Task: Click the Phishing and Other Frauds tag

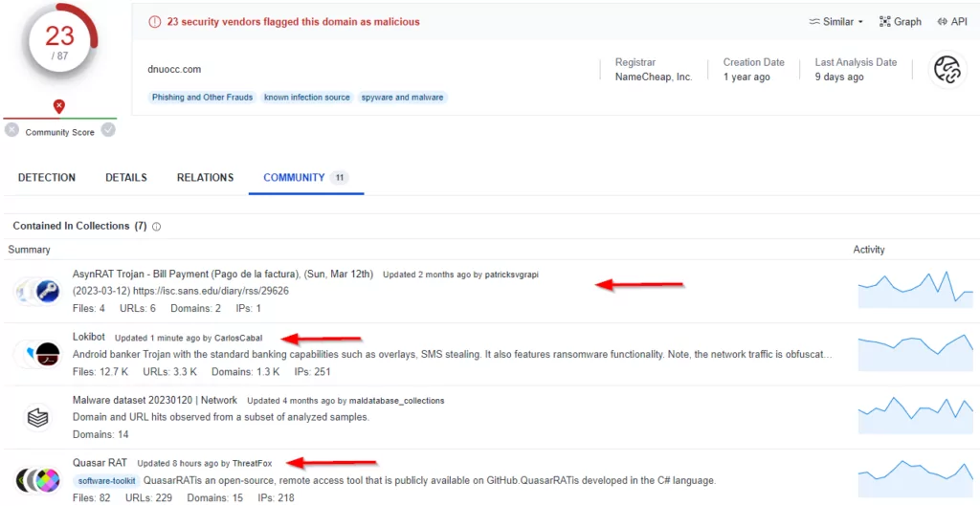Action: point(203,98)
